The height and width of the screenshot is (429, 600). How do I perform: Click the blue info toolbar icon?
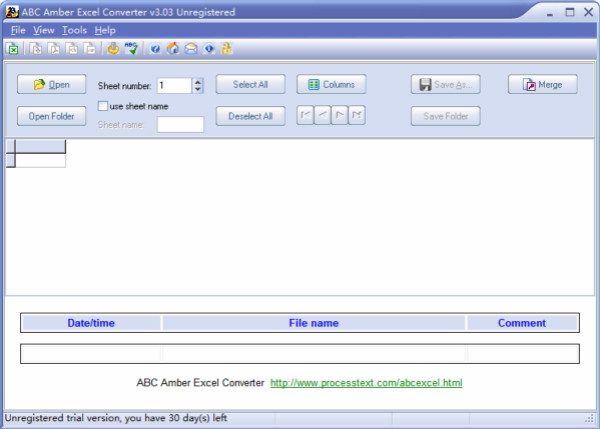coord(208,48)
